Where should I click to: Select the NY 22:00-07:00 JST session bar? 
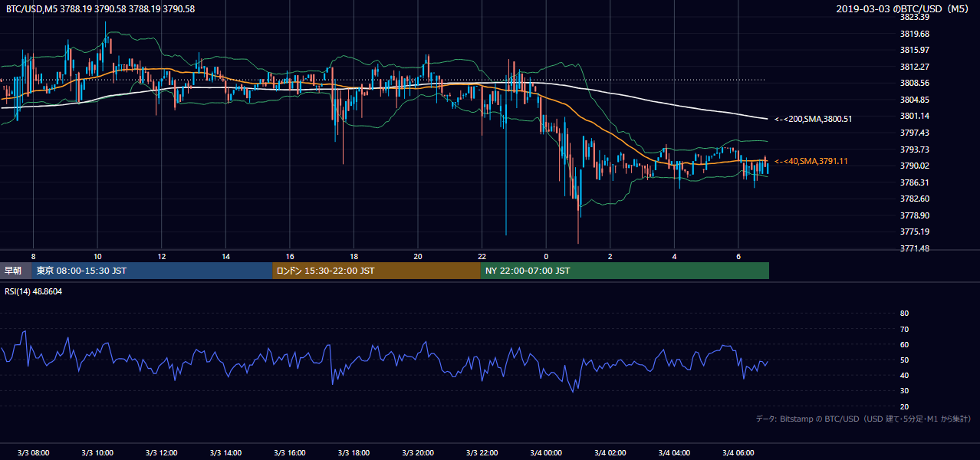pyautogui.click(x=625, y=271)
